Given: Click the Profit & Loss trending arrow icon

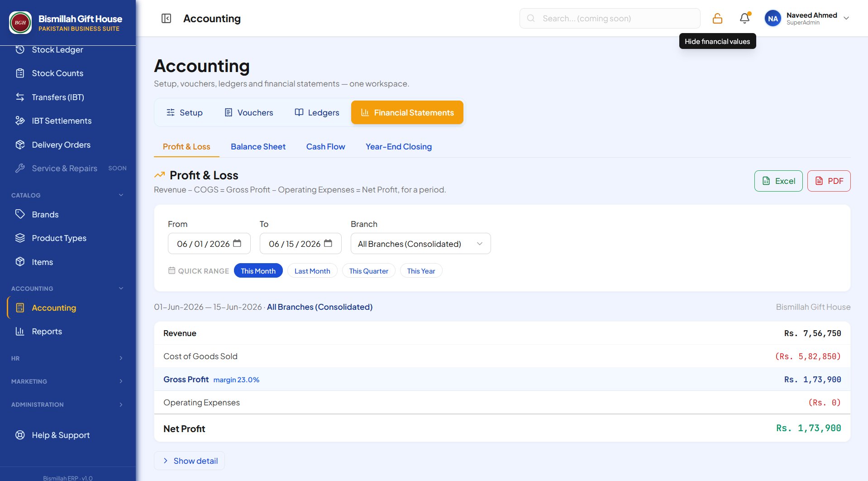Looking at the screenshot, I should 159,175.
